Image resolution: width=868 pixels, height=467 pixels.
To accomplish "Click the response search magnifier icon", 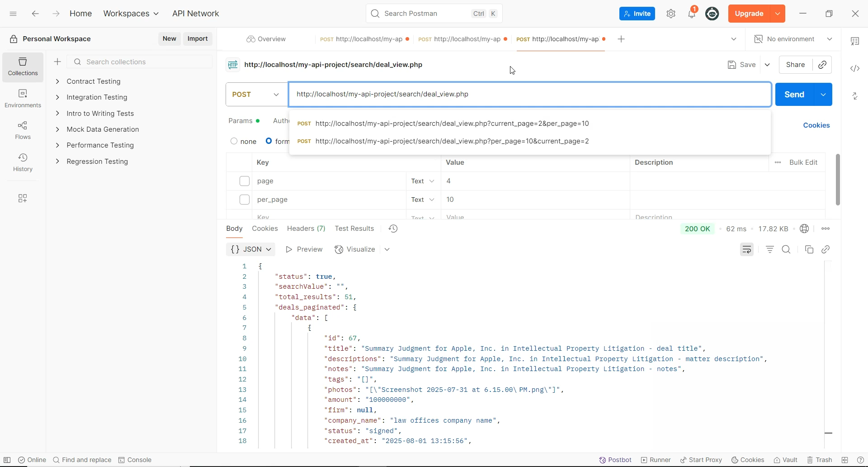I will pos(786,249).
